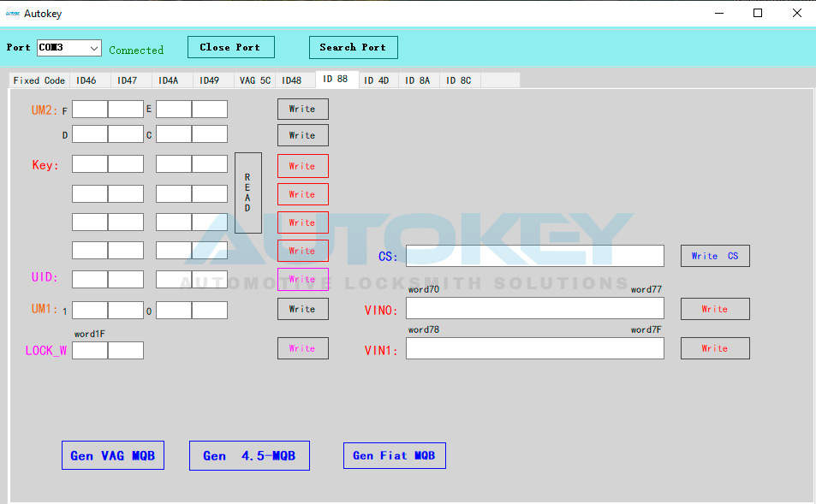Image resolution: width=816 pixels, height=504 pixels.
Task: Open the ID 8C tab
Action: tap(459, 80)
